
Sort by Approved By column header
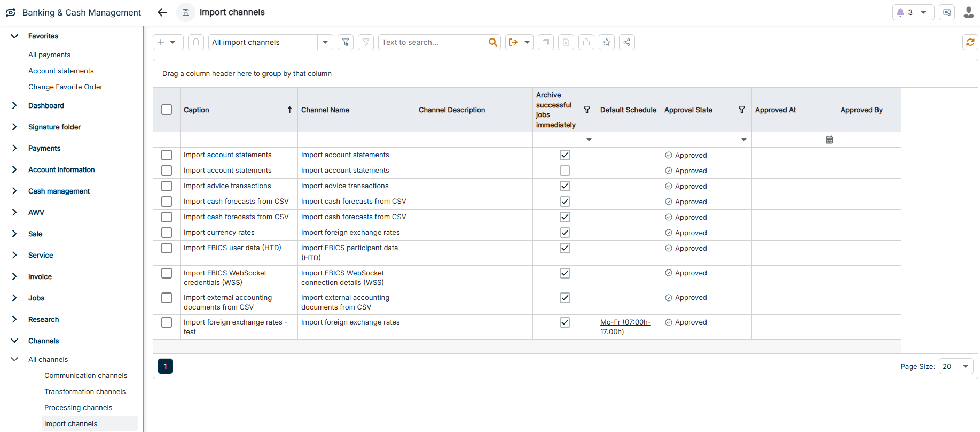(861, 110)
